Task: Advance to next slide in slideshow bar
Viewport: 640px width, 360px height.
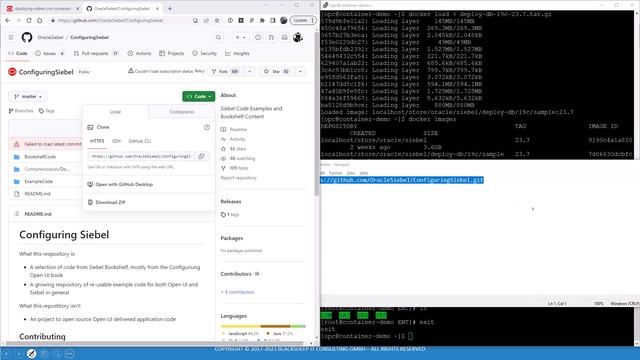Action: pyautogui.click(x=18, y=353)
